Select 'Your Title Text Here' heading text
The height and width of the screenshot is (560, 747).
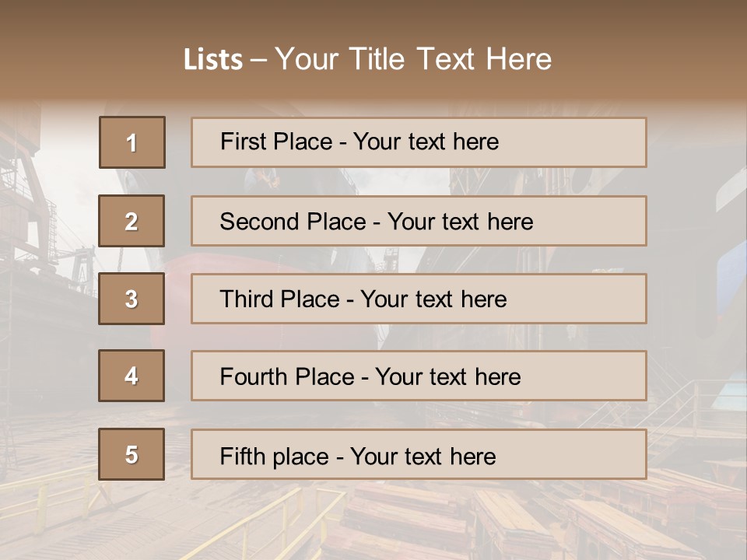pos(413,60)
